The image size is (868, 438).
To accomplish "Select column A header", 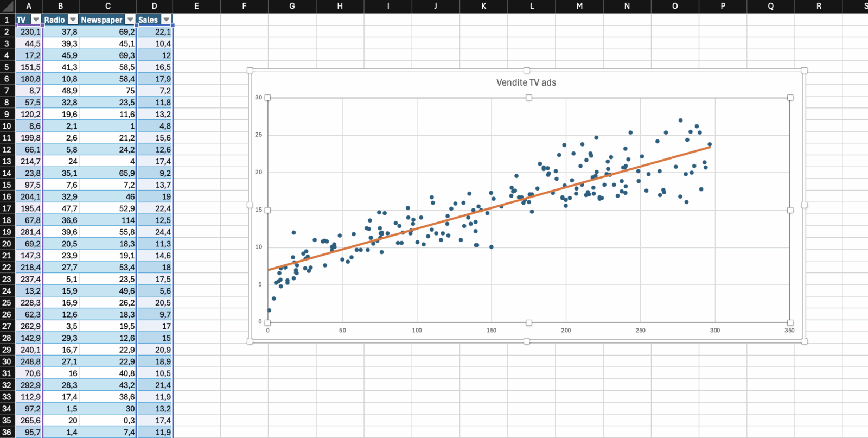I will coord(29,6).
